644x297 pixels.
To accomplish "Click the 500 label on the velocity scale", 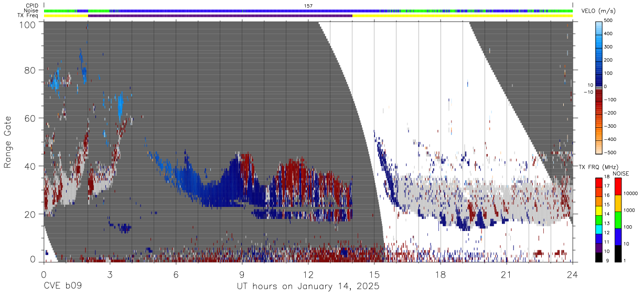I will click(x=609, y=20).
